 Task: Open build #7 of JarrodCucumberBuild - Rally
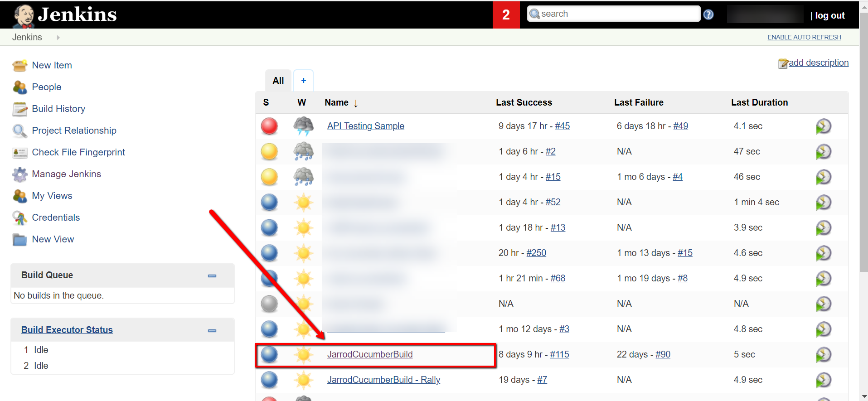[542, 380]
